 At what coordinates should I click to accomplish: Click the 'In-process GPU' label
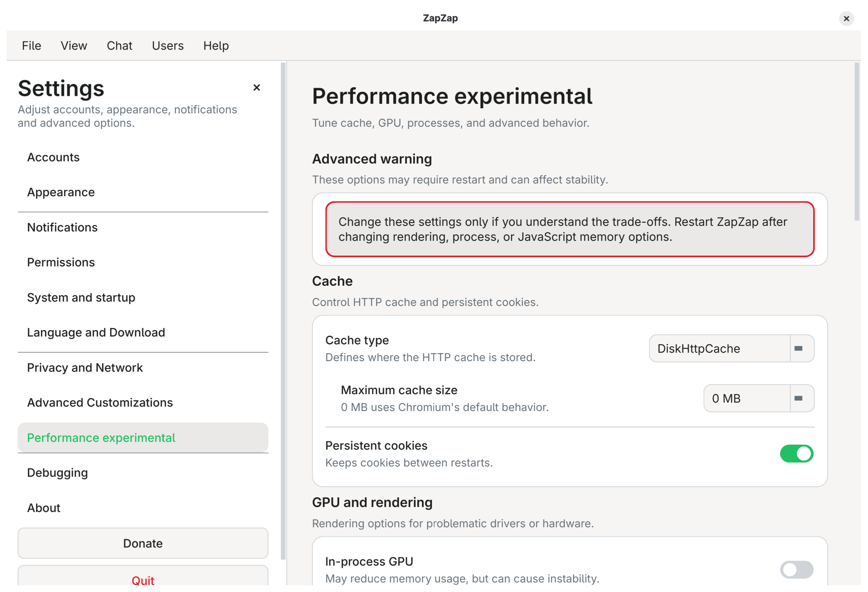tap(370, 562)
